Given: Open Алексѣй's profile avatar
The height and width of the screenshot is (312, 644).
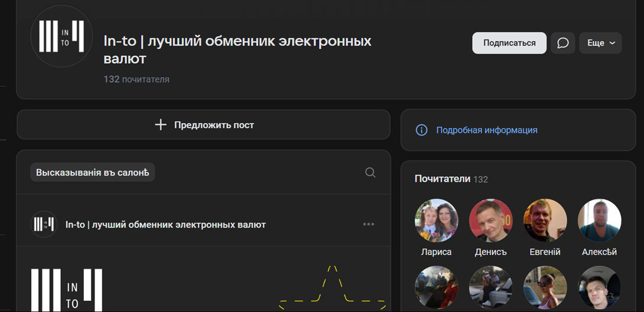Looking at the screenshot, I should click(x=600, y=220).
